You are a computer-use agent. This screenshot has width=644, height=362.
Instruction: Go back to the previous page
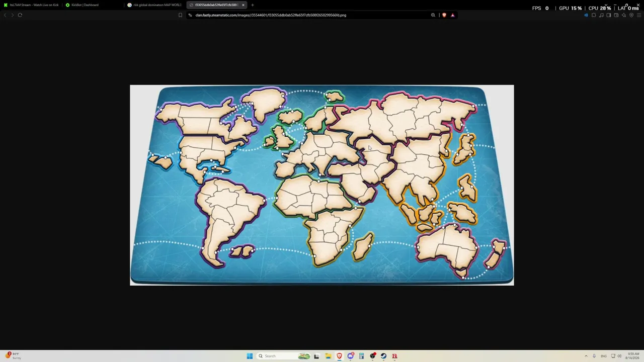pyautogui.click(x=5, y=15)
